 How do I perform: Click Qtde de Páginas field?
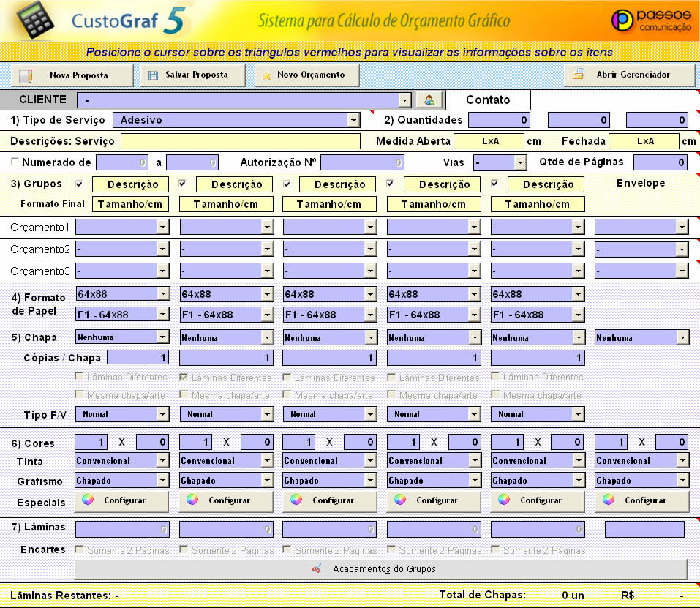point(661,162)
